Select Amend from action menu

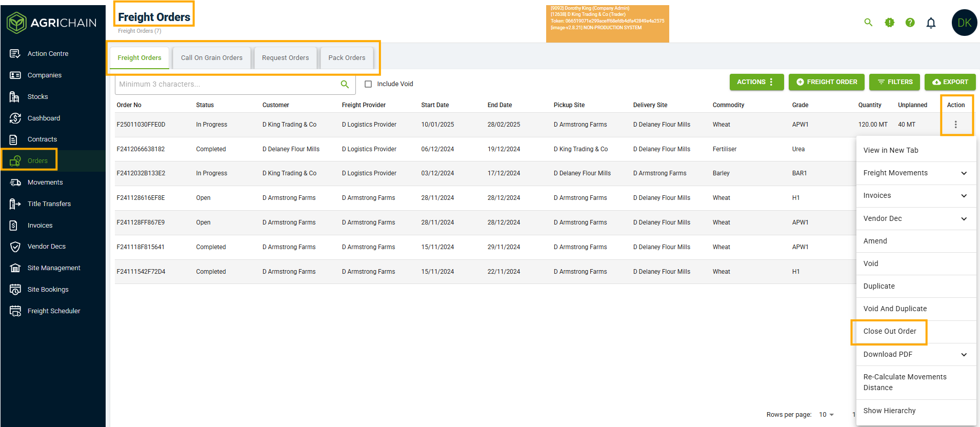click(x=916, y=241)
